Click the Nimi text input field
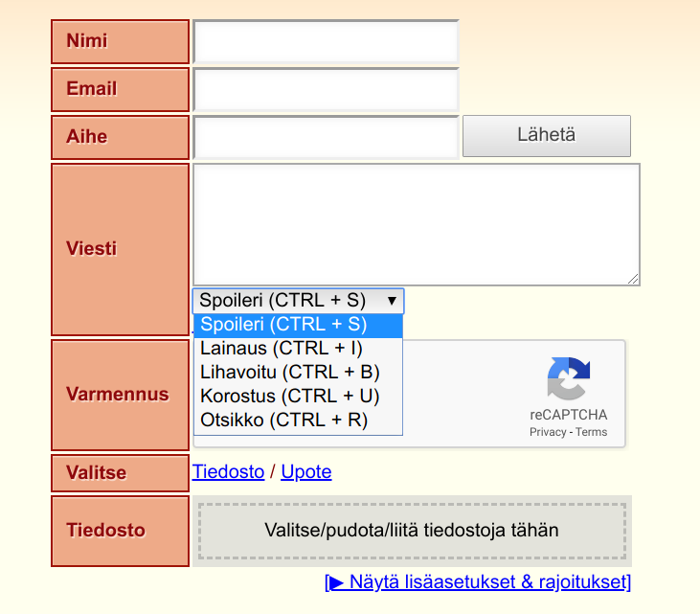Screen dimensions: 700x614 326,42
